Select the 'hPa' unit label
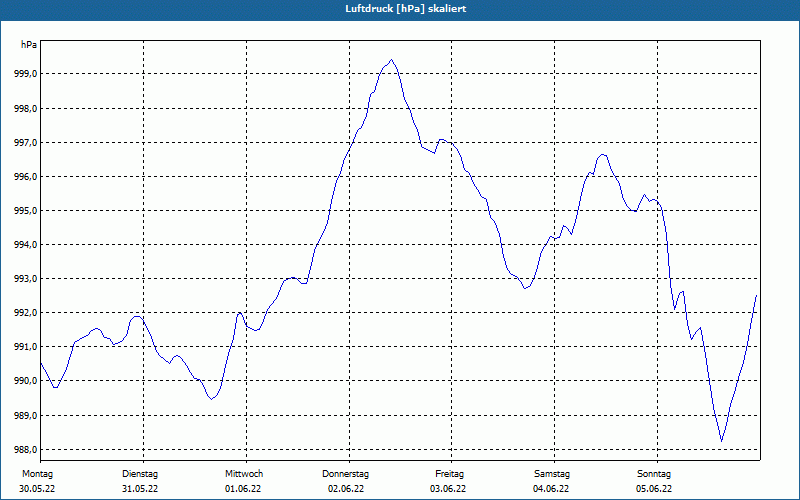Viewport: 800px width, 500px height. tap(29, 45)
